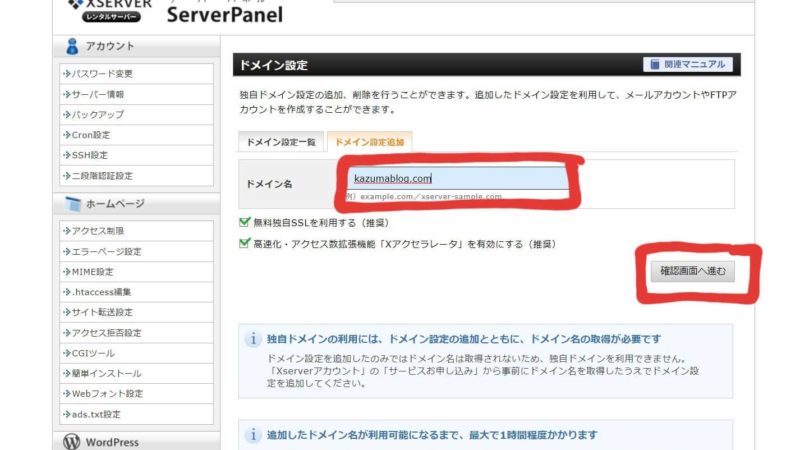Switch to ドメイン設定一覧 tab
The width and height of the screenshot is (800, 450).
[x=281, y=142]
